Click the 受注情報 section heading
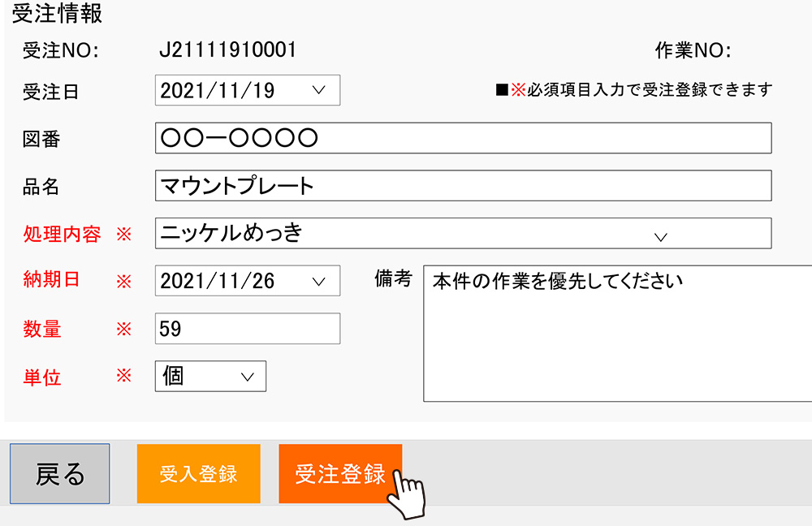 57,14
